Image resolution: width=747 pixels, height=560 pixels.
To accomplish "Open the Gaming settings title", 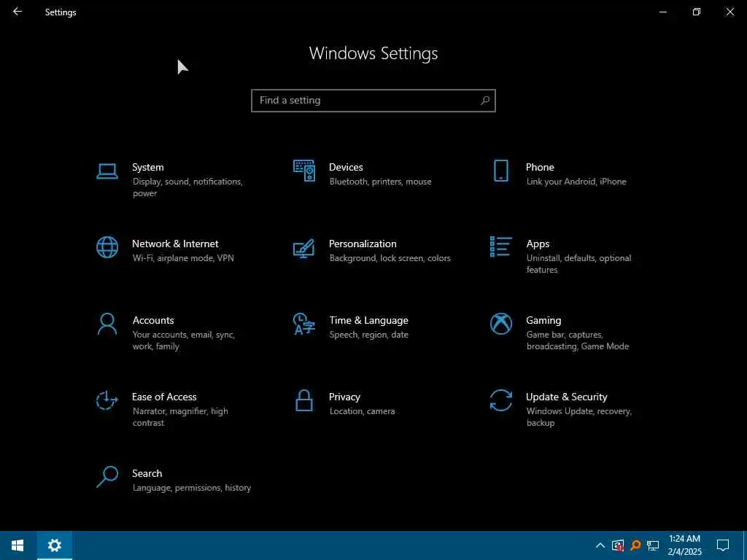I will (x=543, y=321).
